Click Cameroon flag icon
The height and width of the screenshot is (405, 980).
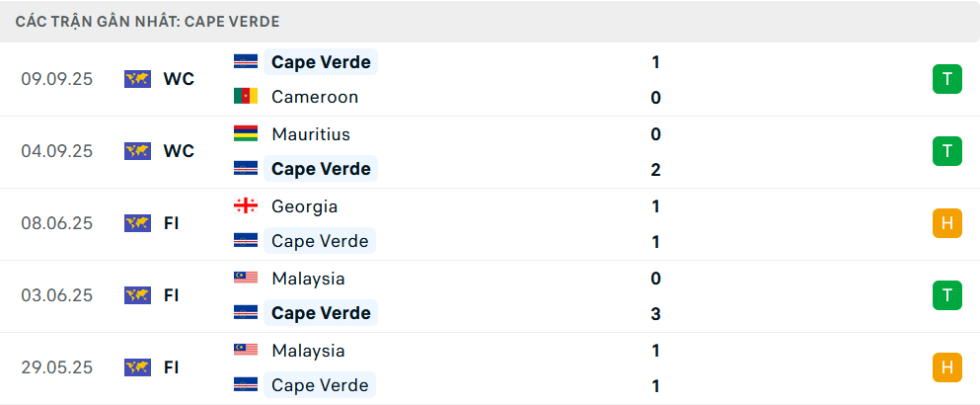(246, 97)
